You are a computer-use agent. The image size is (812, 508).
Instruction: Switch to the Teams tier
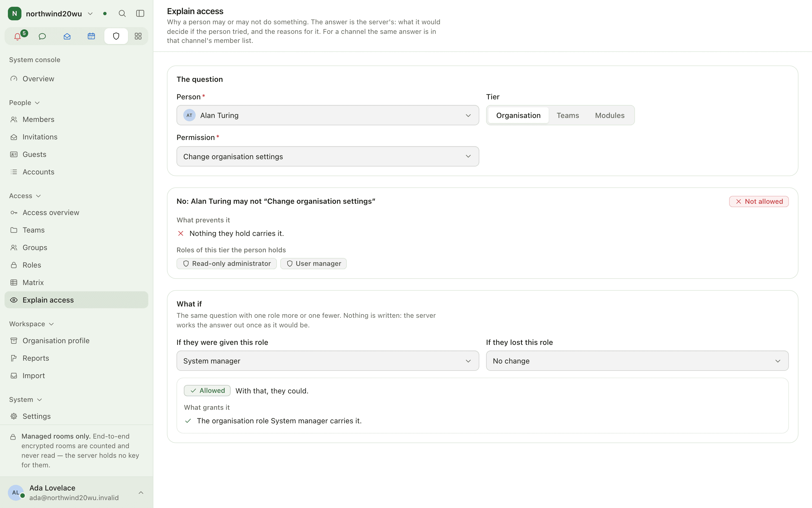pos(567,115)
